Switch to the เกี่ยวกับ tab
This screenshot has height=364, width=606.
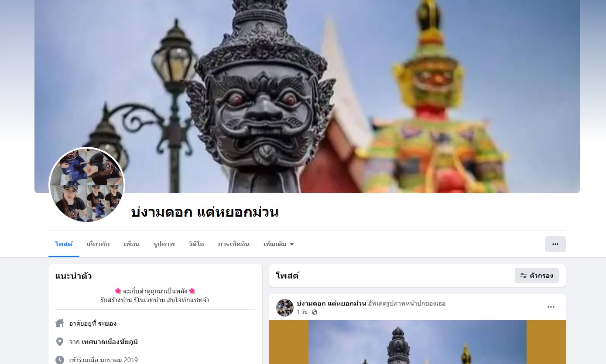point(98,244)
